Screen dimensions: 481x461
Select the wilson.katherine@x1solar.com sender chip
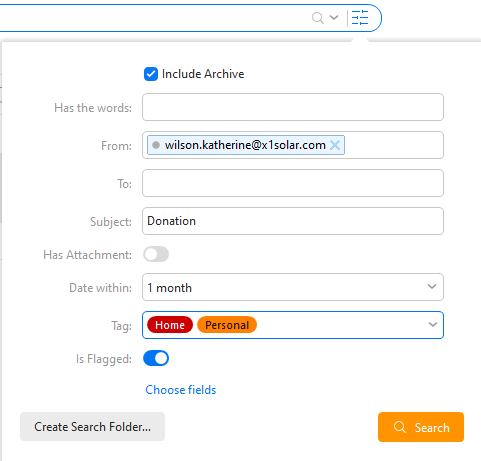click(x=245, y=145)
